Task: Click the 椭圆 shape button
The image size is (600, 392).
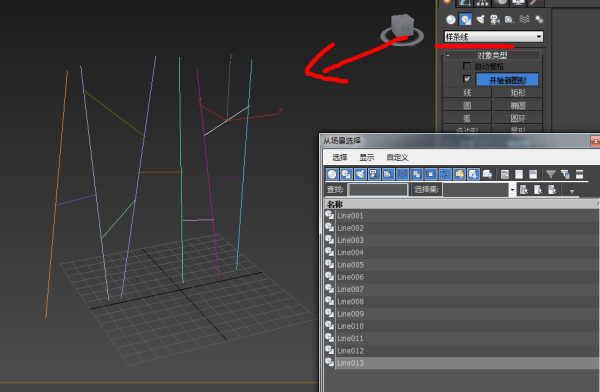Action: [518, 105]
